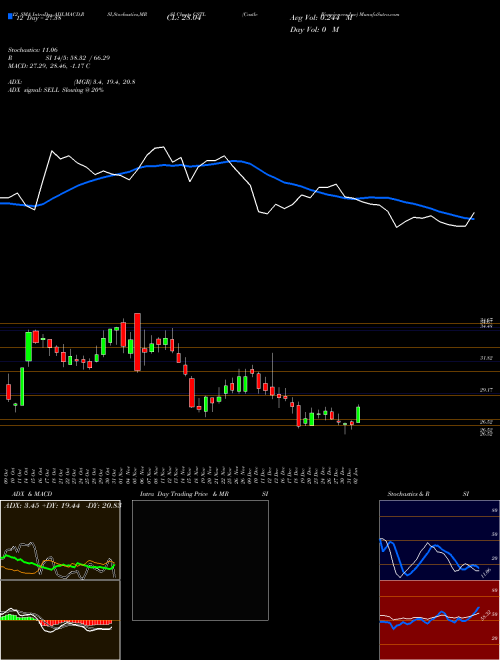Select the 'Stochastics: 11.06' readout
500x660 pixels.
pyautogui.click(x=33, y=50)
